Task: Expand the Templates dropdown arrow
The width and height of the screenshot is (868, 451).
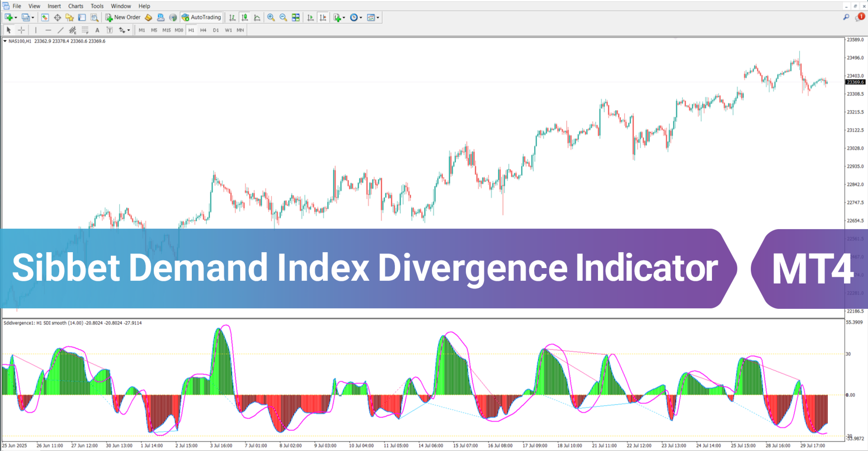Action: 378,18
